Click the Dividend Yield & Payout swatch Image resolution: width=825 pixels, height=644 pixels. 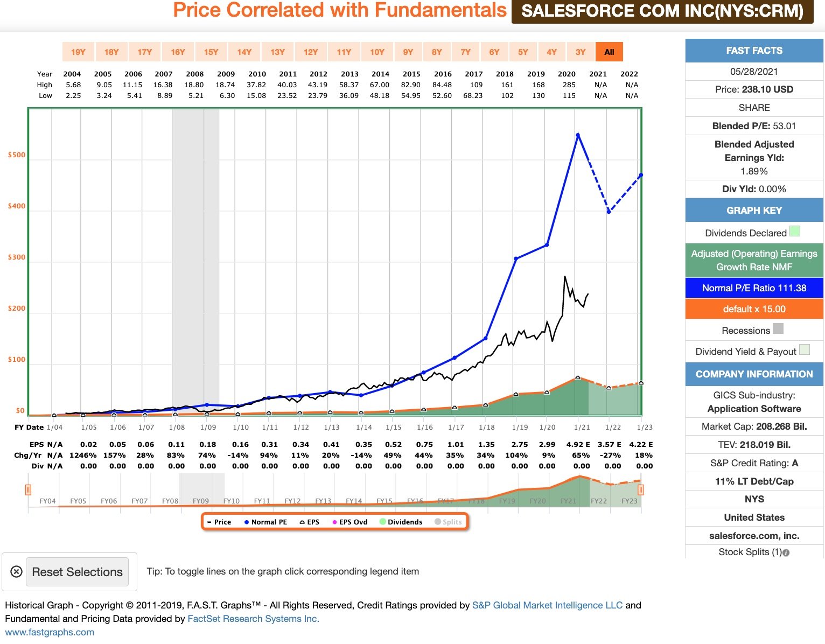point(805,349)
